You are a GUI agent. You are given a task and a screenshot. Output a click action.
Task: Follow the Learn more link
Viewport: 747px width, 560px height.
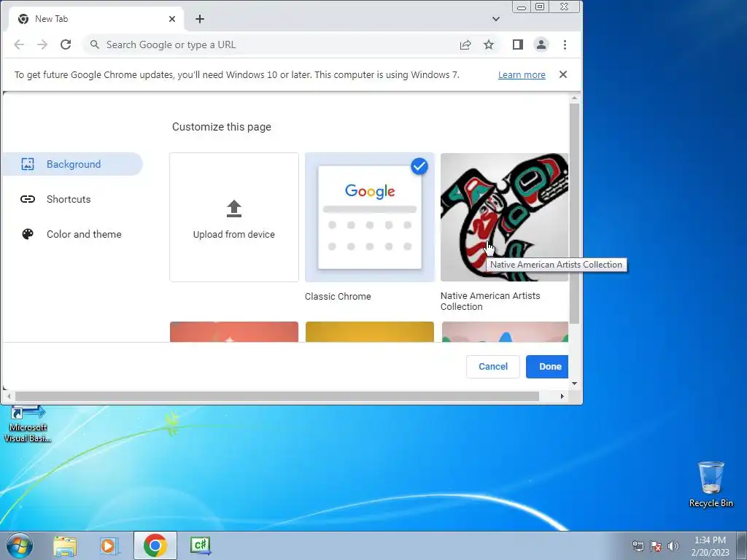coord(522,75)
